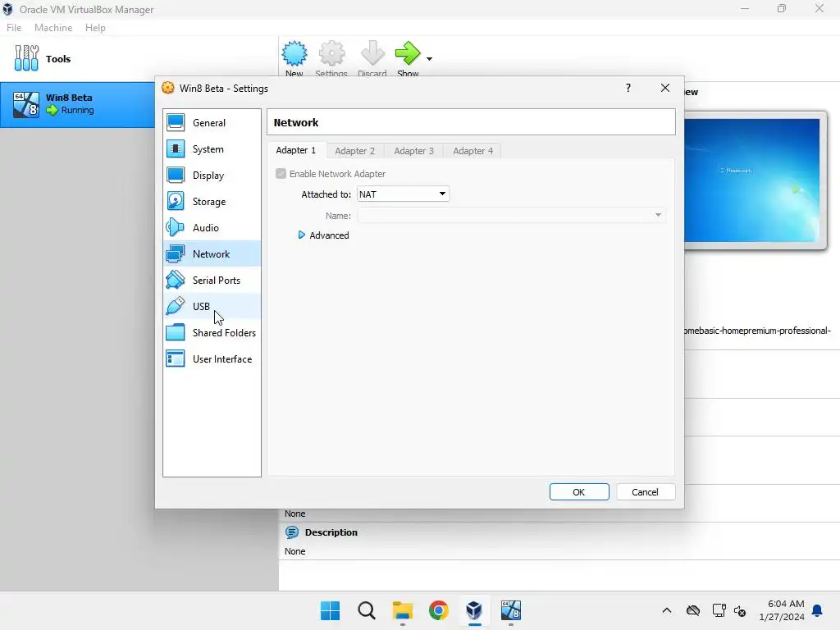The width and height of the screenshot is (840, 630).
Task: Click the help question mark in Settings dialog
Action: click(x=628, y=88)
